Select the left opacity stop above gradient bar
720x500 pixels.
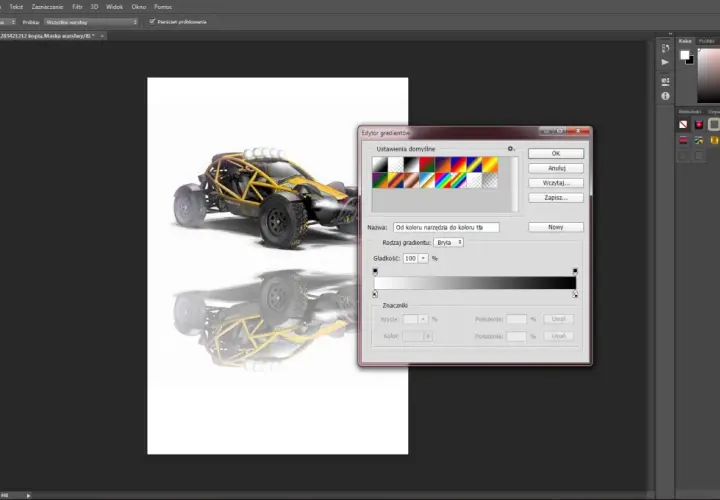tap(375, 271)
